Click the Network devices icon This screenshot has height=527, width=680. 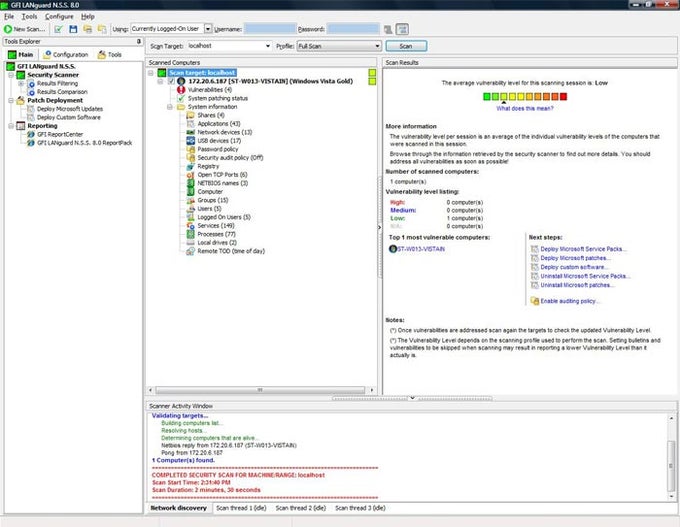click(190, 132)
